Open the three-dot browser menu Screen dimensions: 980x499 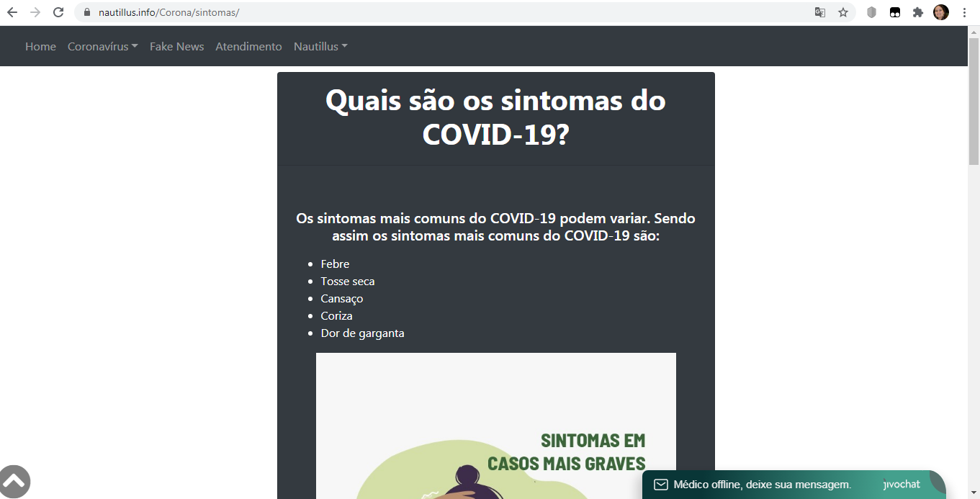(x=964, y=12)
